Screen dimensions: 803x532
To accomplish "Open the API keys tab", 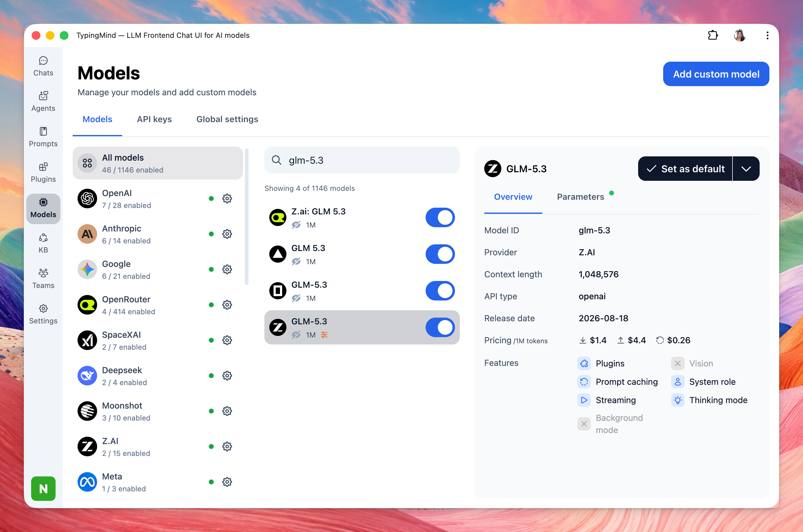I will 154,119.
